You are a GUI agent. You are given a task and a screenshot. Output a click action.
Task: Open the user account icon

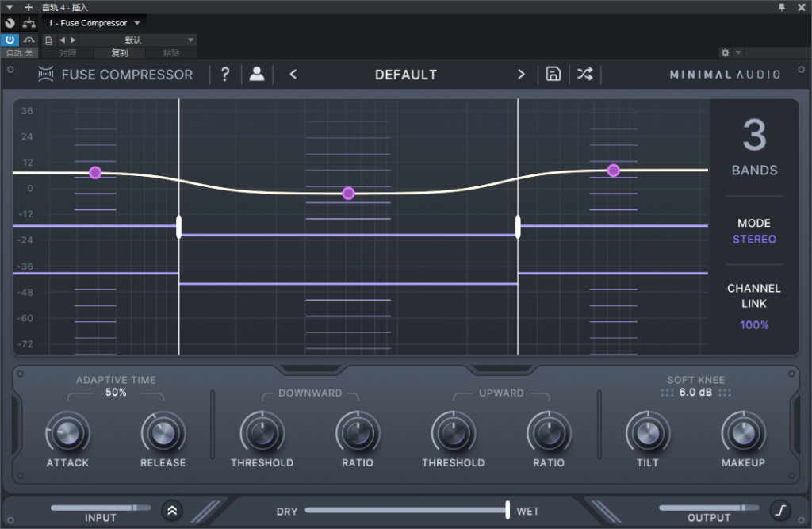pyautogui.click(x=256, y=74)
